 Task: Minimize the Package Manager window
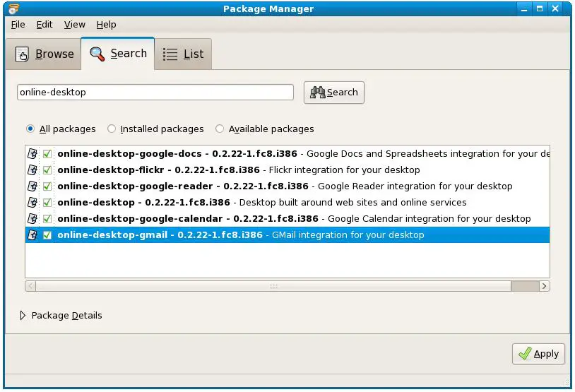click(x=524, y=8)
